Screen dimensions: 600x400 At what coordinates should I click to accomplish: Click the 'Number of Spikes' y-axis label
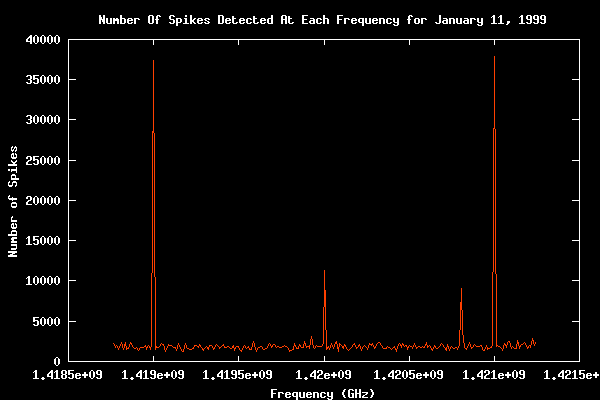[x=13, y=201]
